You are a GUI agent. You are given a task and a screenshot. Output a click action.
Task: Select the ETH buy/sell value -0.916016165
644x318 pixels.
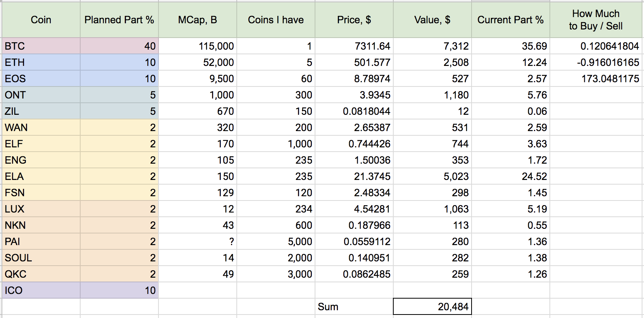point(596,62)
